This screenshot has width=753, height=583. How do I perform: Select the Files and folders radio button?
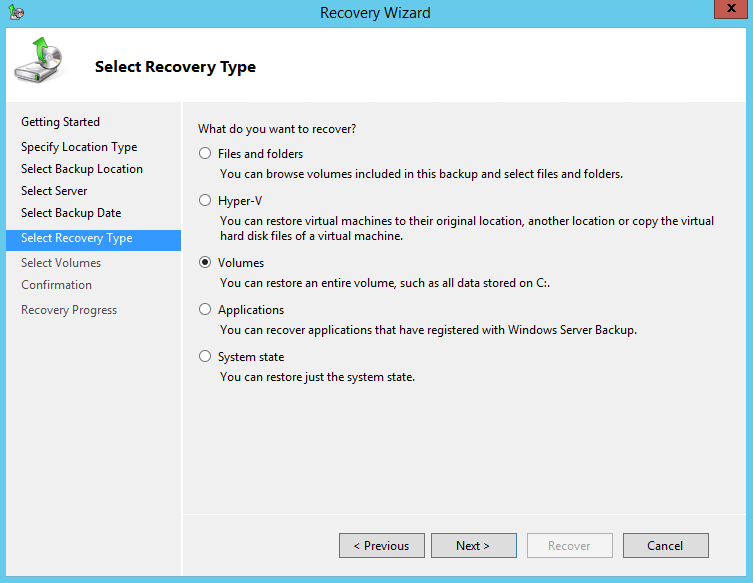205,154
